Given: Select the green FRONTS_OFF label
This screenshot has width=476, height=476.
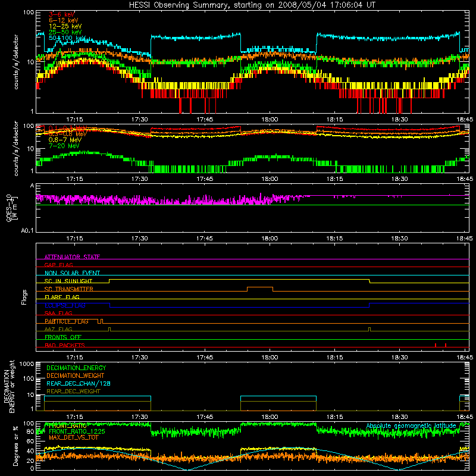Looking at the screenshot, I should (x=63, y=337).
